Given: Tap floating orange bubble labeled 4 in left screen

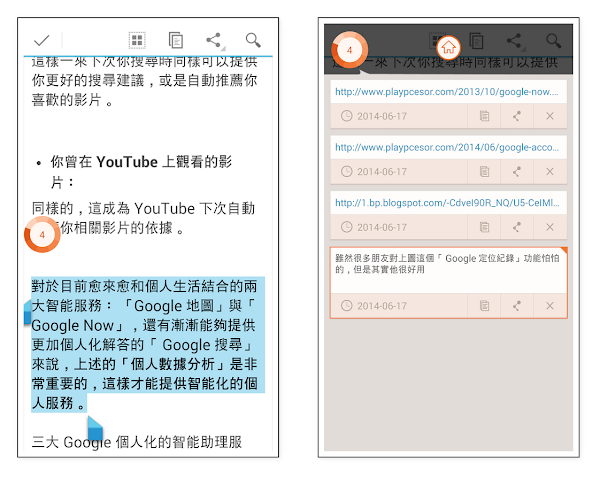Looking at the screenshot, I should (42, 235).
